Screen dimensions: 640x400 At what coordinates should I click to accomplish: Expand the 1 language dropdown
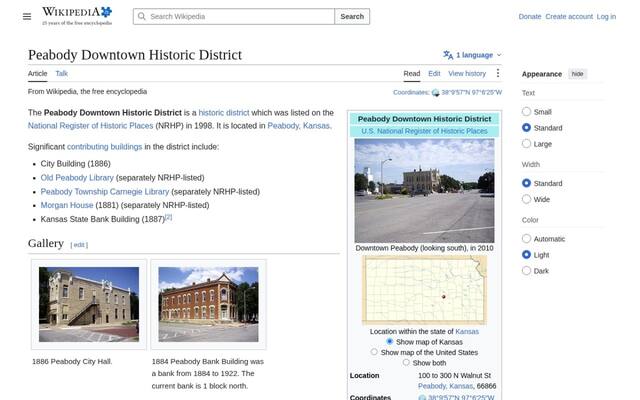tap(473, 55)
